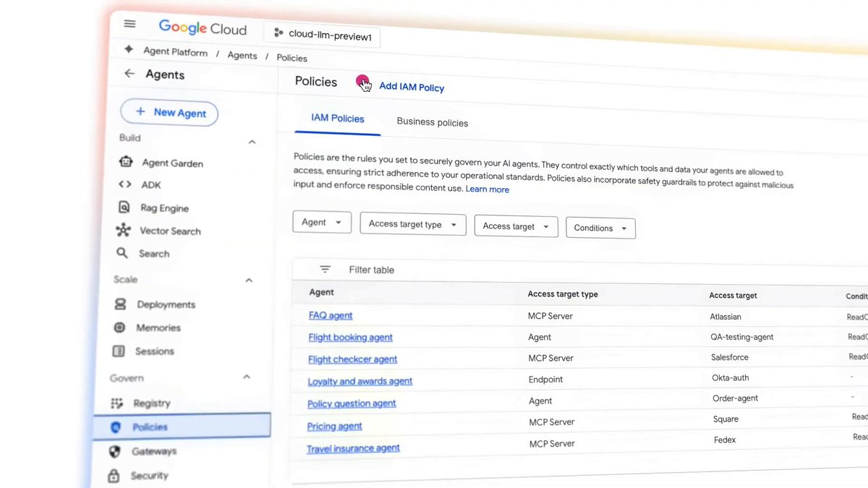
Task: Click the Memories chip icon
Action: click(x=119, y=328)
